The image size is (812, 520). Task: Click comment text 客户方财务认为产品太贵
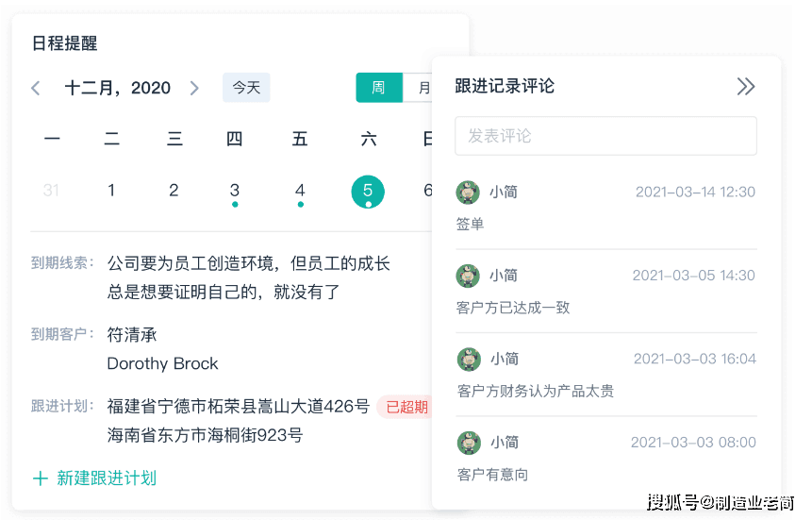click(536, 391)
